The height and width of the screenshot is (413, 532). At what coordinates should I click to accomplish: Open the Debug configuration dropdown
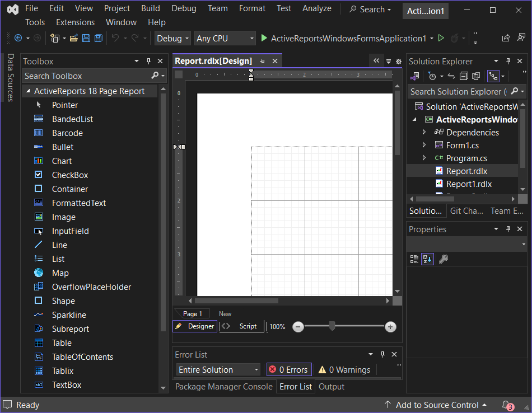(172, 38)
